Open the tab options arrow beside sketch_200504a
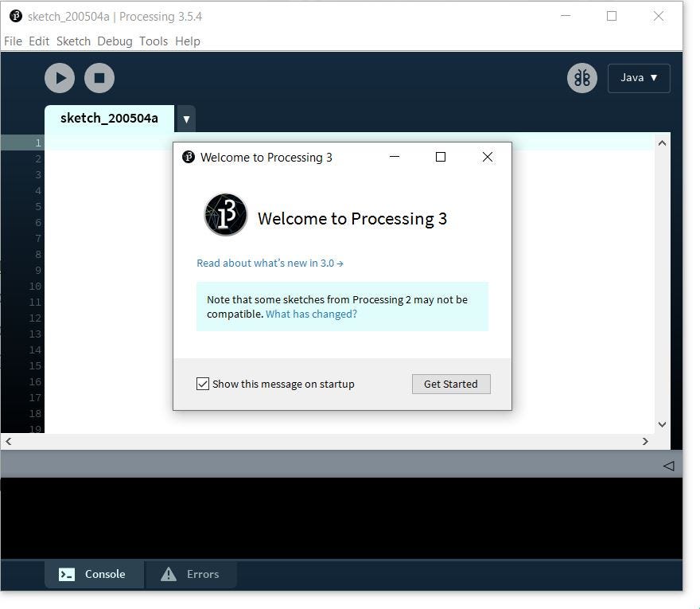Viewport: 700px width, 609px height. pyautogui.click(x=186, y=119)
